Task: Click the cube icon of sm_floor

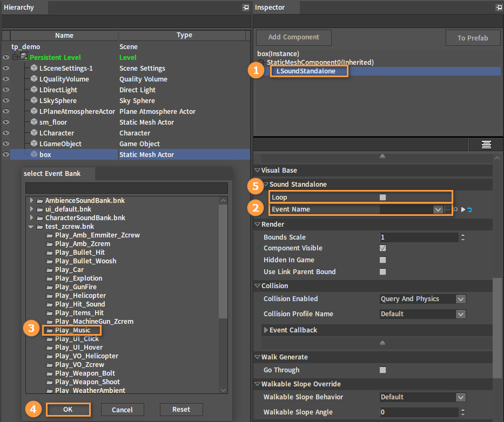Action: 33,122
